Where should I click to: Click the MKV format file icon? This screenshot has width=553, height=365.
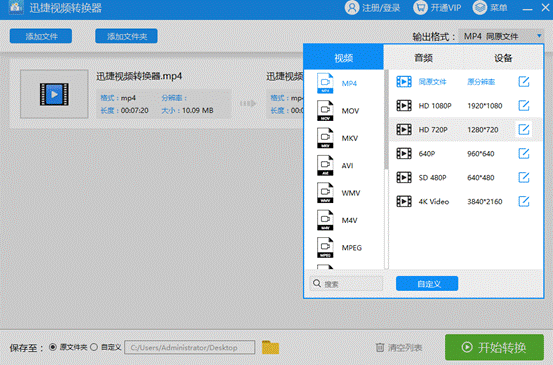tap(325, 138)
